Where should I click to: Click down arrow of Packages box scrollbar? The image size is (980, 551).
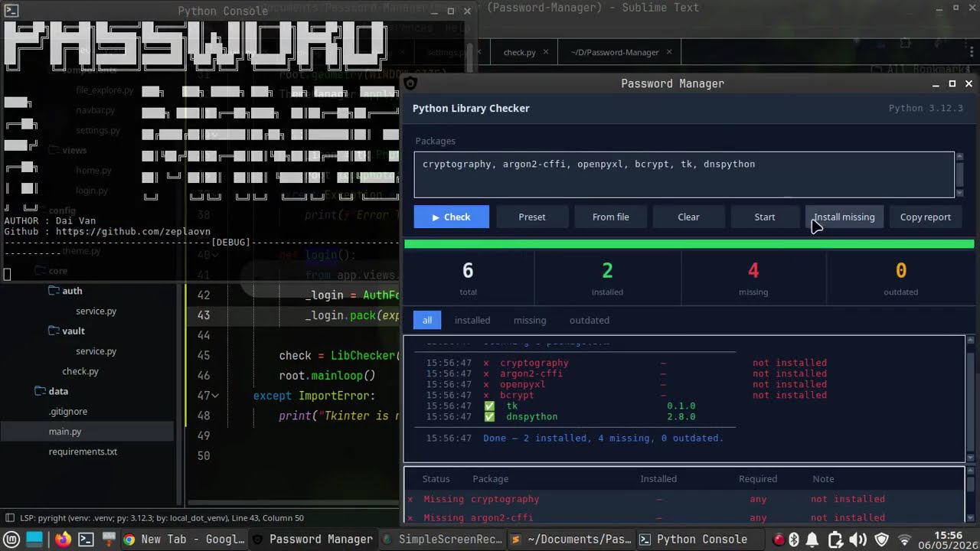[x=960, y=193]
